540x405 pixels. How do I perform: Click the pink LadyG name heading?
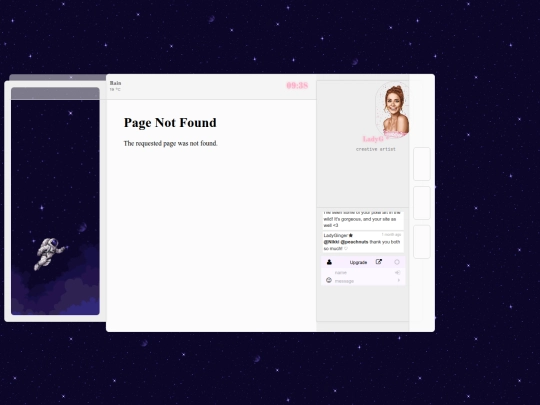373,139
